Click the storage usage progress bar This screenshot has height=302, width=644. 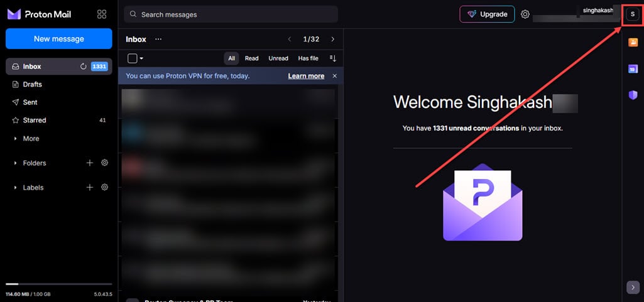point(58,284)
